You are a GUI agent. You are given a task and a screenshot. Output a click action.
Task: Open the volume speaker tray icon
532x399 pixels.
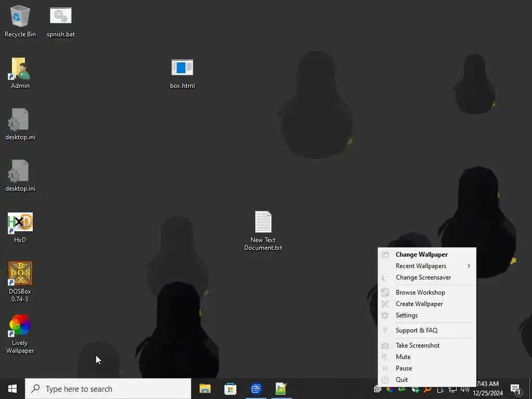[465, 389]
